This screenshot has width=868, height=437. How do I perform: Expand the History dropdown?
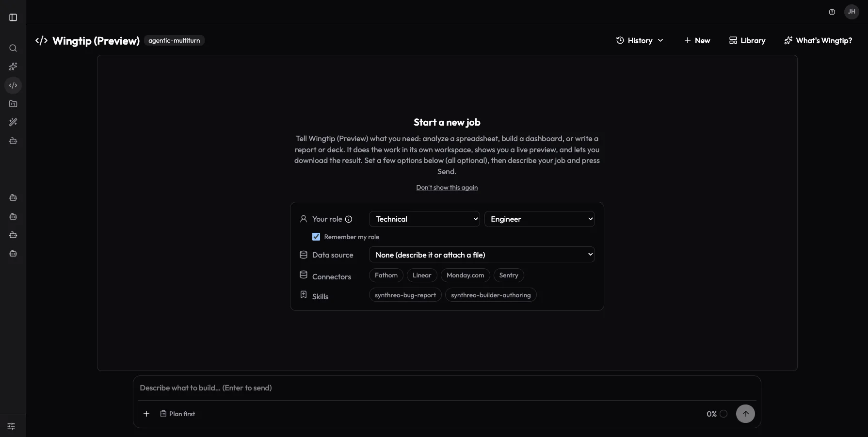tap(640, 41)
